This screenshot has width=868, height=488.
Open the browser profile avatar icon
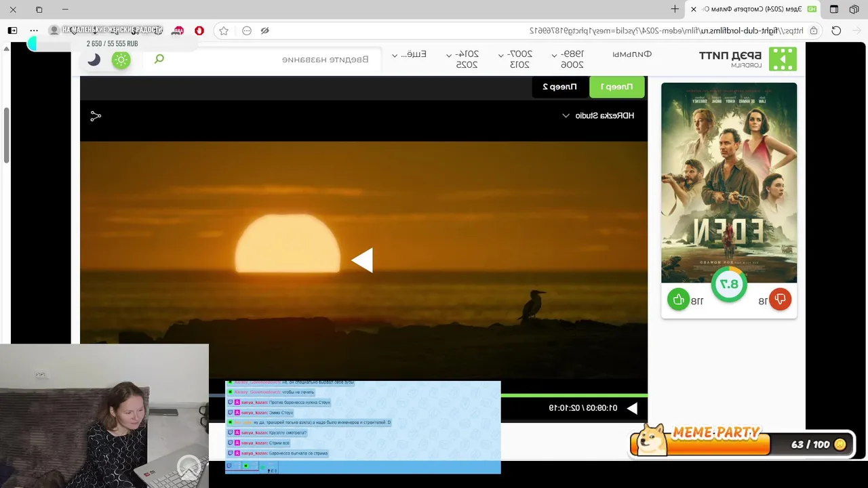point(54,30)
